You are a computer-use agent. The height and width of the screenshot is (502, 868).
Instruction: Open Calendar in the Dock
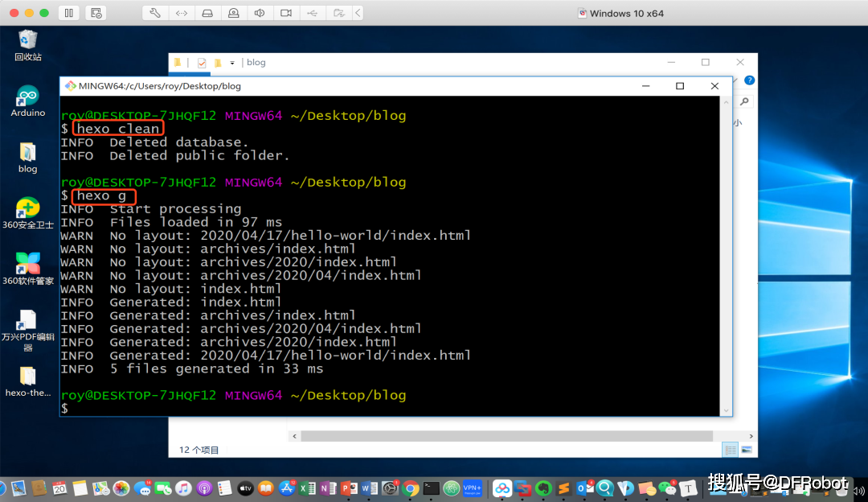(59, 488)
